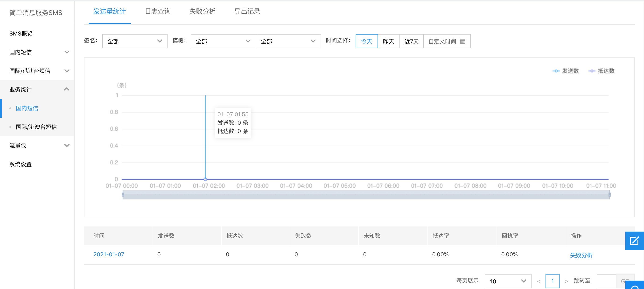
Task: Click the blue edit feedback icon
Action: point(634,241)
